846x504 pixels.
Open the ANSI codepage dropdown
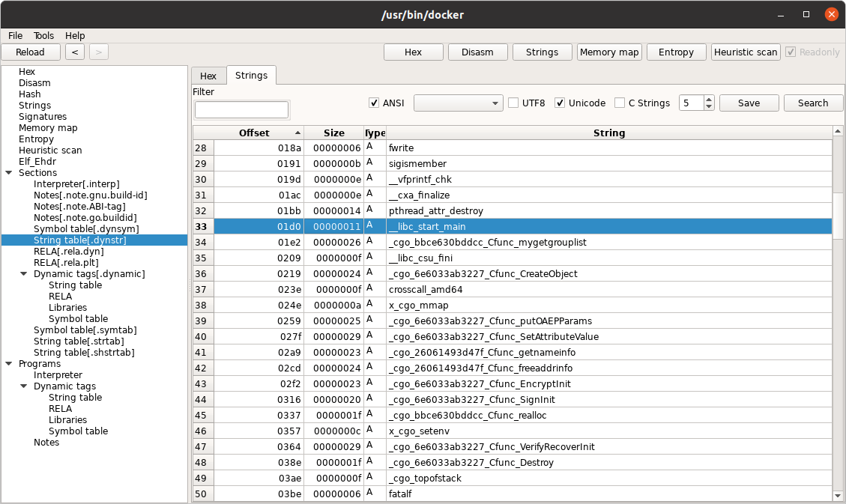click(x=458, y=103)
